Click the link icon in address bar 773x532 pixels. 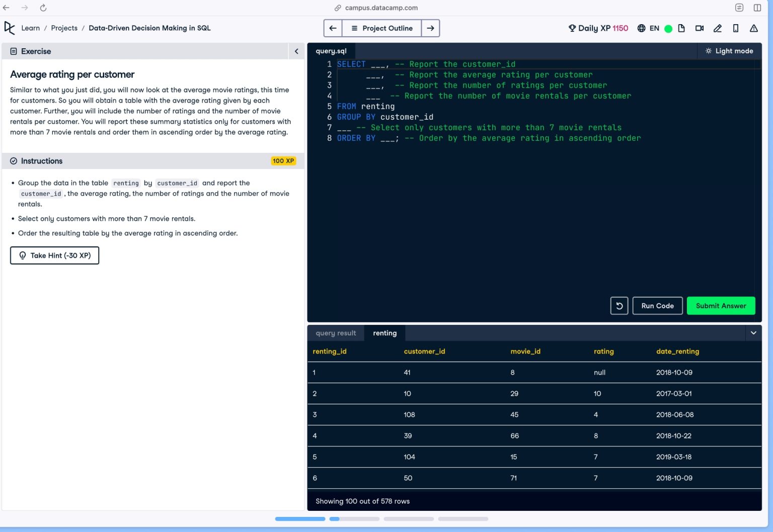338,8
